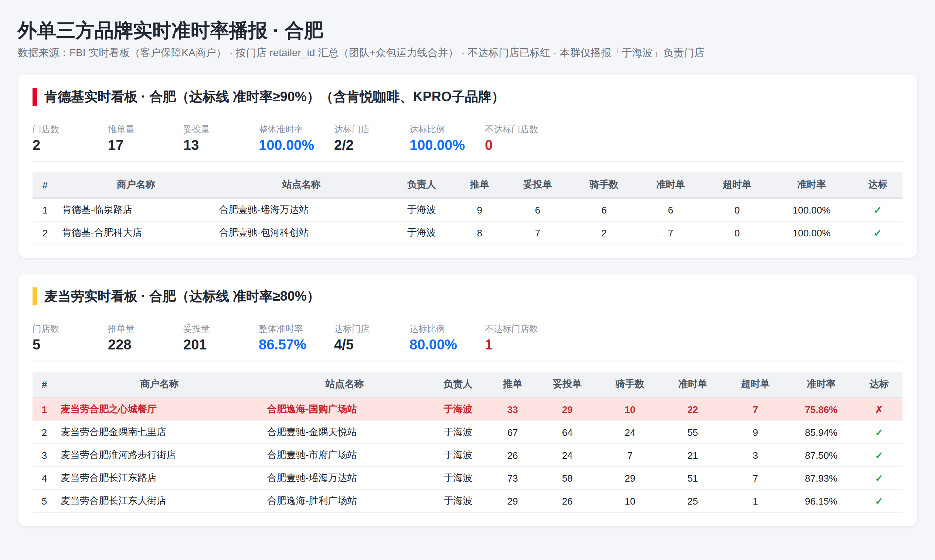
Task: Click McDonald's 达标比例 value 80.00%
Action: click(433, 345)
